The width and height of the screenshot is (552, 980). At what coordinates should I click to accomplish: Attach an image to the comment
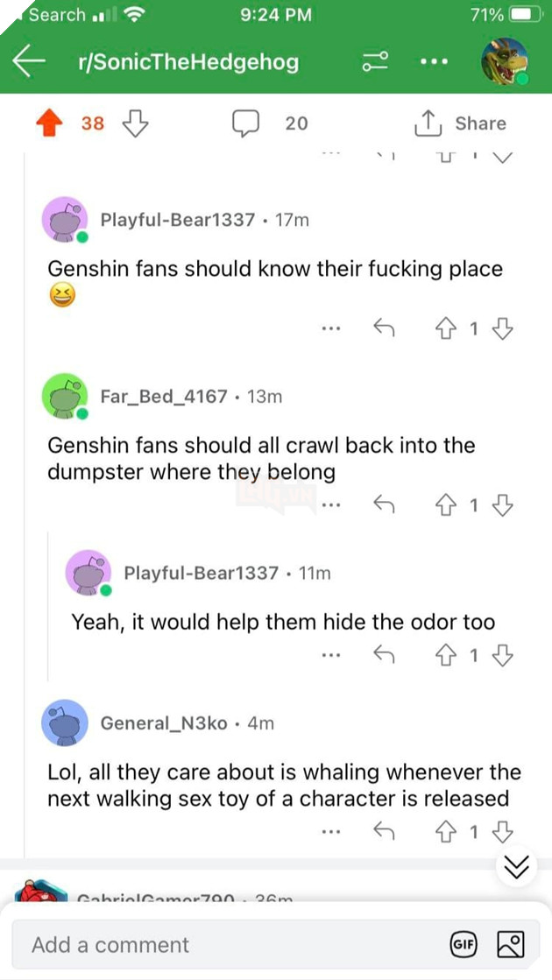(x=510, y=944)
